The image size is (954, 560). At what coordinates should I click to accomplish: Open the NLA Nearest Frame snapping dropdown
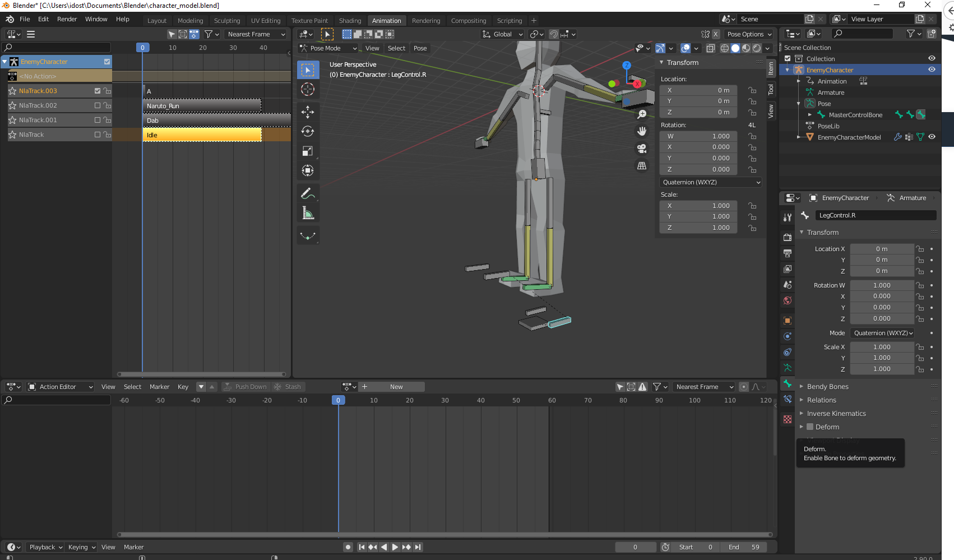(255, 34)
